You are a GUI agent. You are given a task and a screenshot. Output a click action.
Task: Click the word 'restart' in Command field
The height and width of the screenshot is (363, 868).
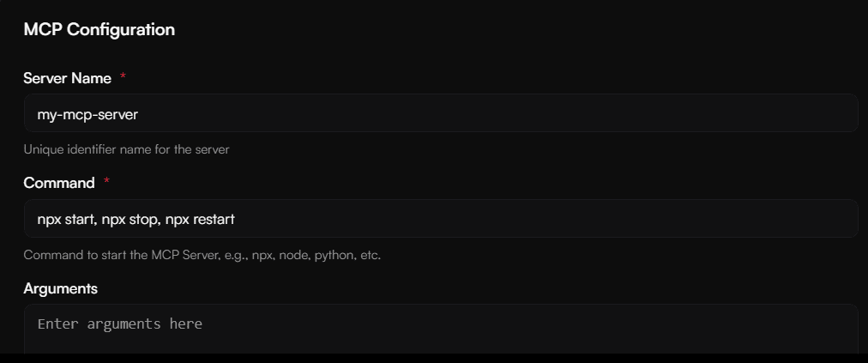[214, 219]
